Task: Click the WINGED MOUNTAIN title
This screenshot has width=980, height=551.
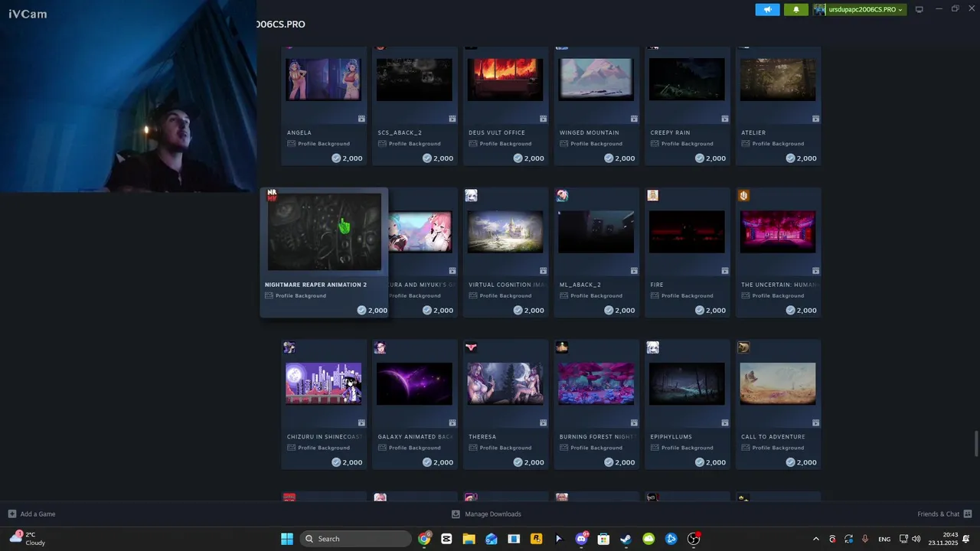Action: [589, 132]
